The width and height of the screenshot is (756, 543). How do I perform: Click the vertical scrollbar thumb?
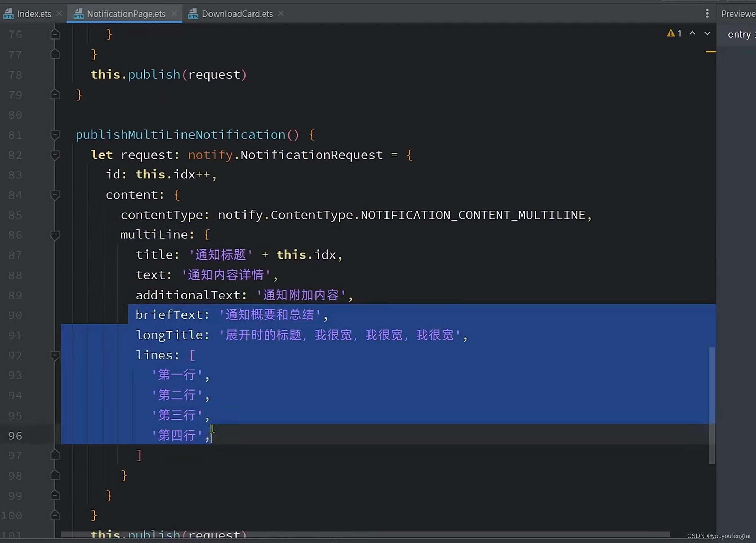point(712,405)
